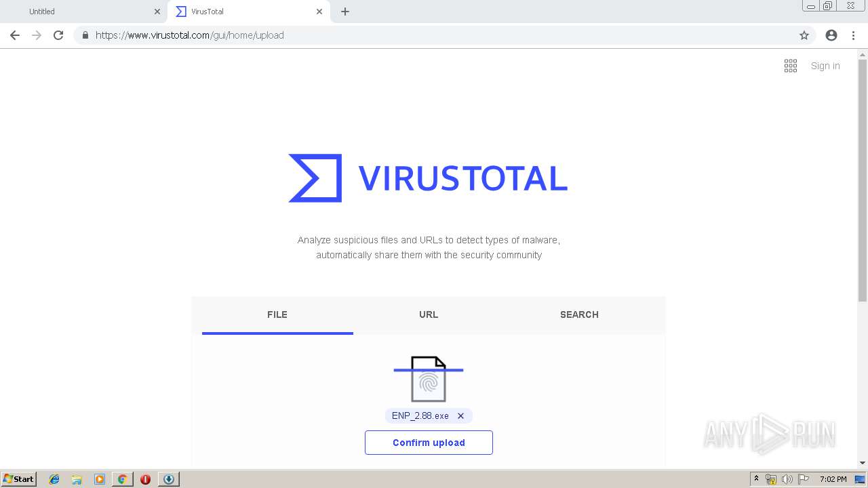Image resolution: width=868 pixels, height=488 pixels.
Task: Click the browser forward arrow
Action: (37, 35)
